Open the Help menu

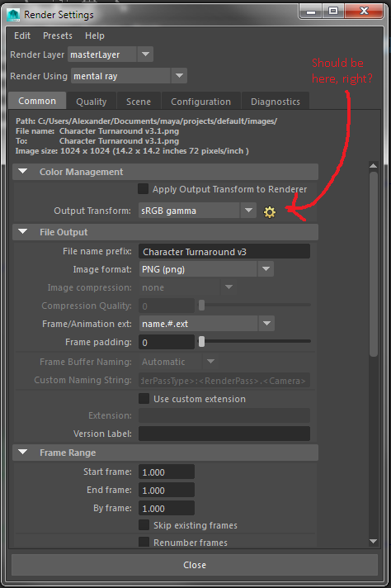(95, 36)
